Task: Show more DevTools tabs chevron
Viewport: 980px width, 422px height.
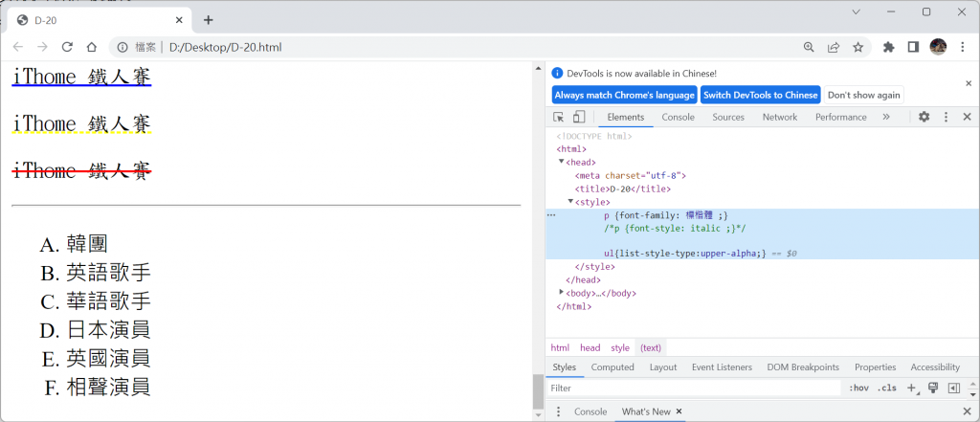Action: coord(885,117)
